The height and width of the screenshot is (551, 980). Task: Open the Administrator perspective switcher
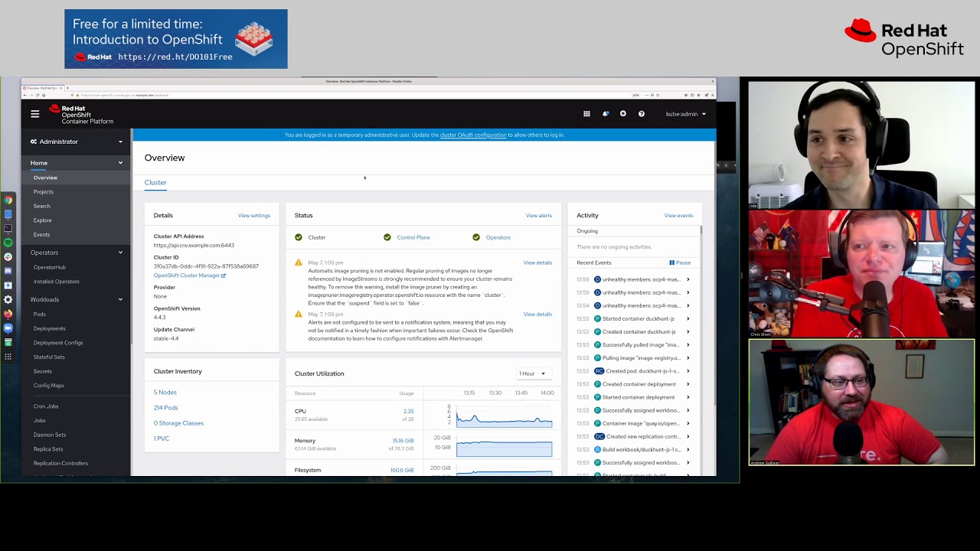(77, 142)
